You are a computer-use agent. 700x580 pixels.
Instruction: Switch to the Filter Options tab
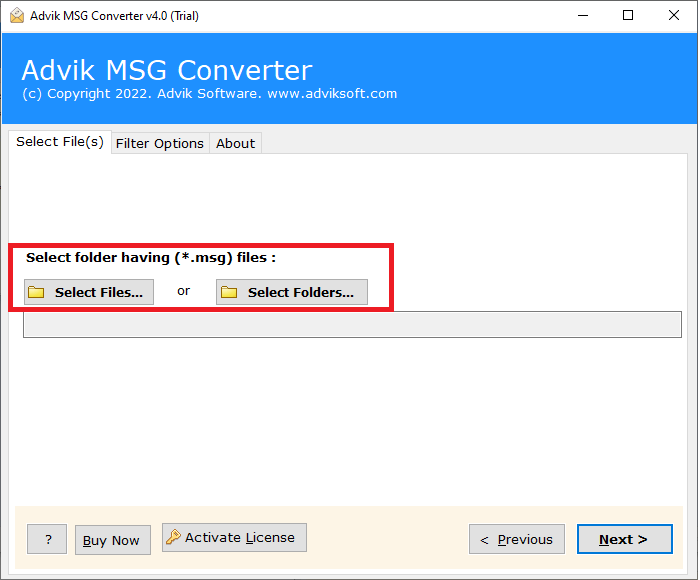pos(160,143)
